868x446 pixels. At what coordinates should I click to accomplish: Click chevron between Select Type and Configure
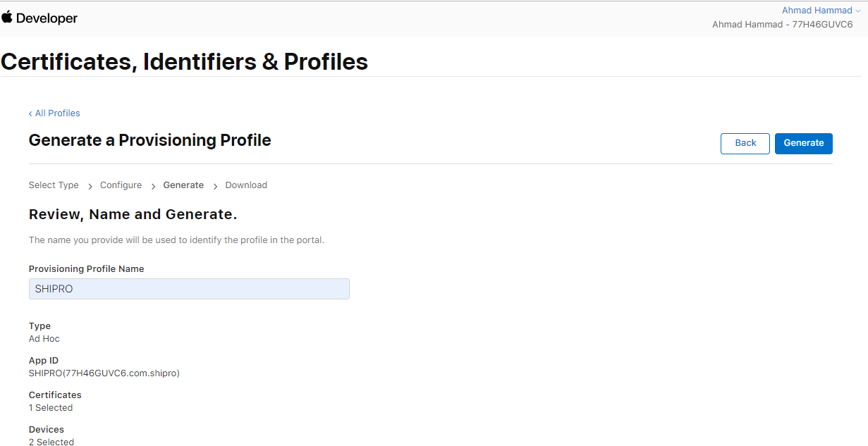(90, 186)
